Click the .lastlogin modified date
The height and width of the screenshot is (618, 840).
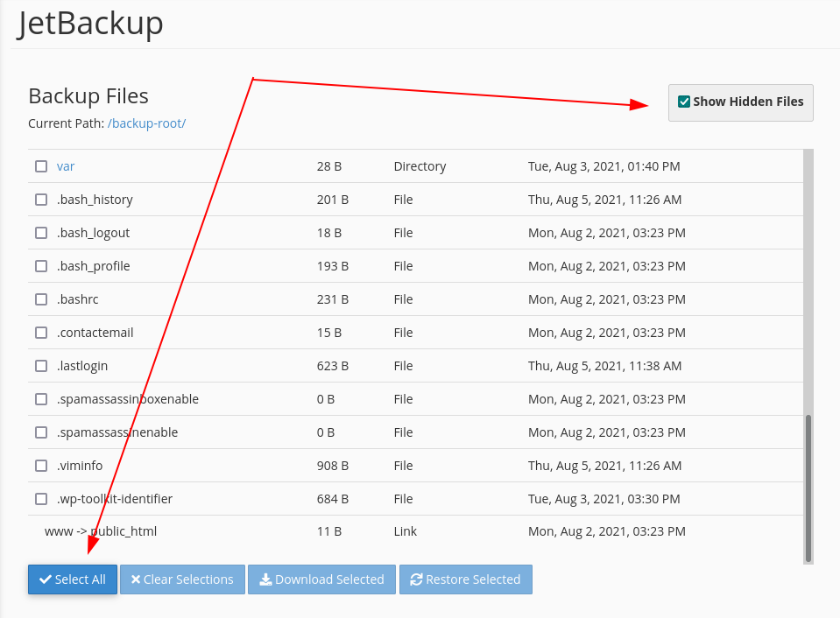(605, 366)
